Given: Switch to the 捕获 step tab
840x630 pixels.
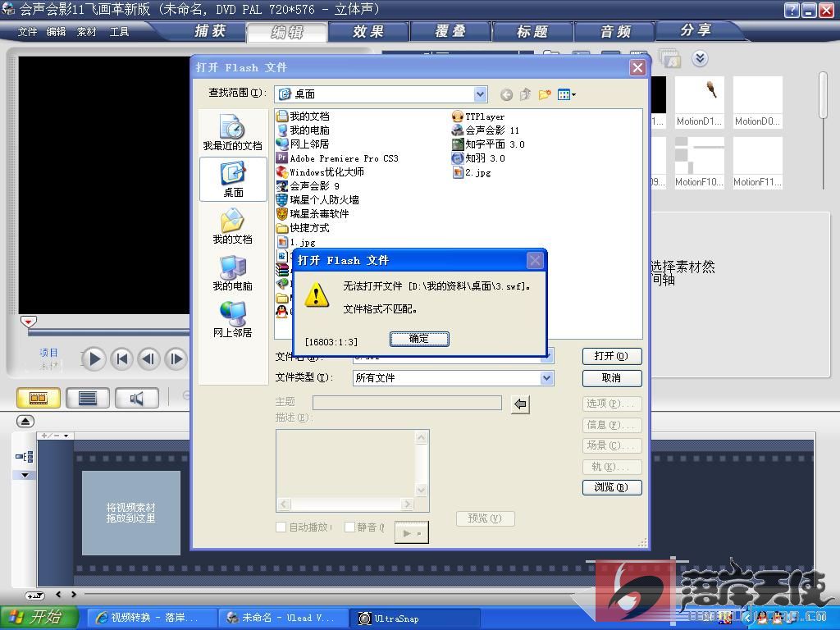Looking at the screenshot, I should click(210, 31).
